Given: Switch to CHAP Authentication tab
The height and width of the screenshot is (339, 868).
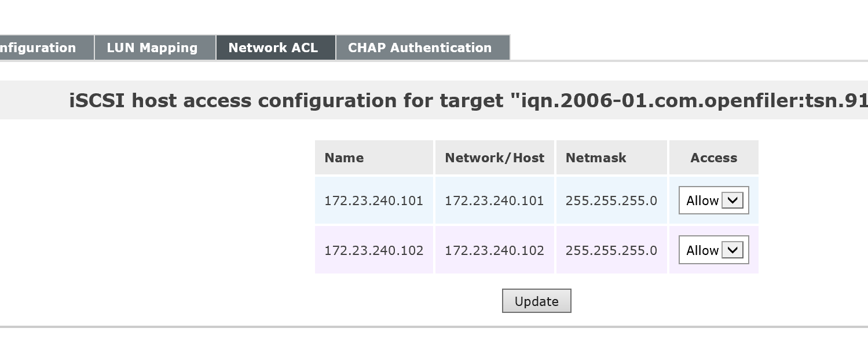Looking at the screenshot, I should tap(420, 48).
